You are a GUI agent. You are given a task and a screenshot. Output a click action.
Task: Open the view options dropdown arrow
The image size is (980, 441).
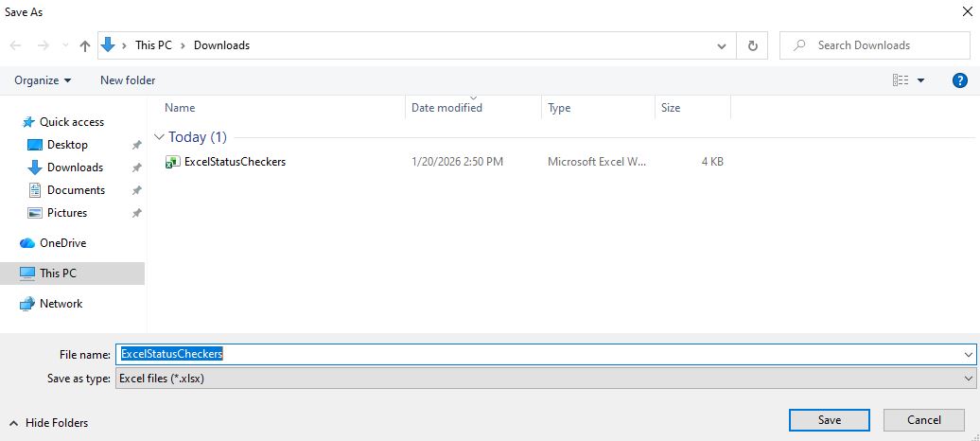(x=920, y=80)
